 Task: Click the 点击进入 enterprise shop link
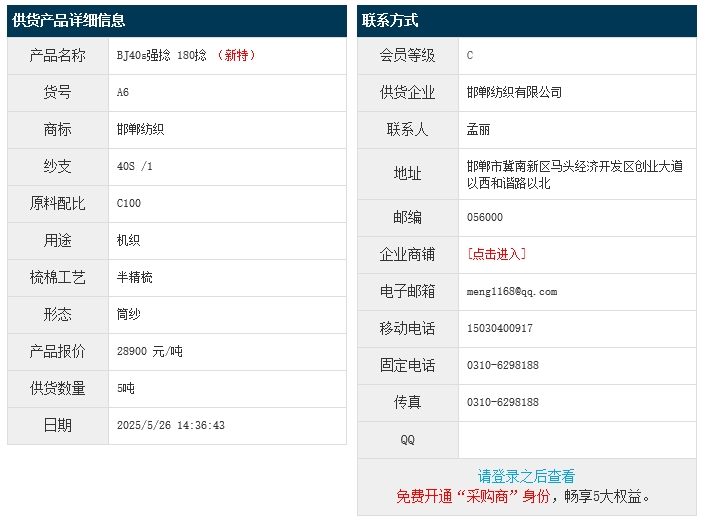[496, 254]
